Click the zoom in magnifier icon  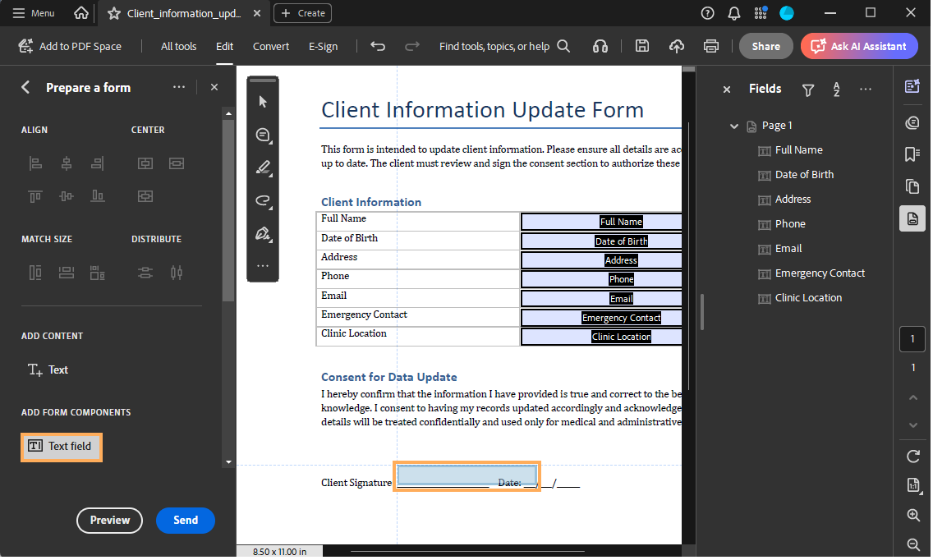tap(912, 516)
